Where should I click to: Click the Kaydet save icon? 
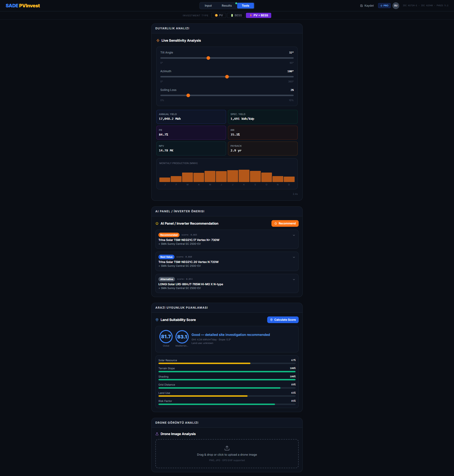(361, 6)
